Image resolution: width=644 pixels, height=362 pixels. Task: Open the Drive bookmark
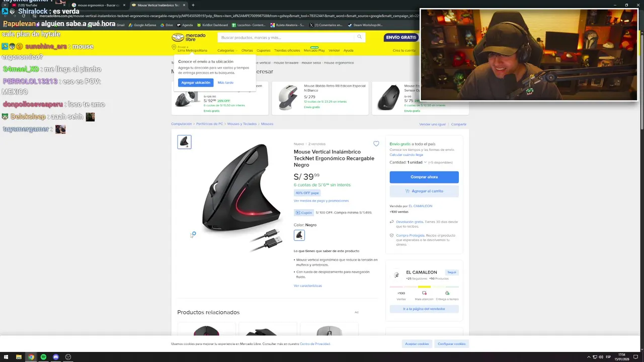coord(167,25)
